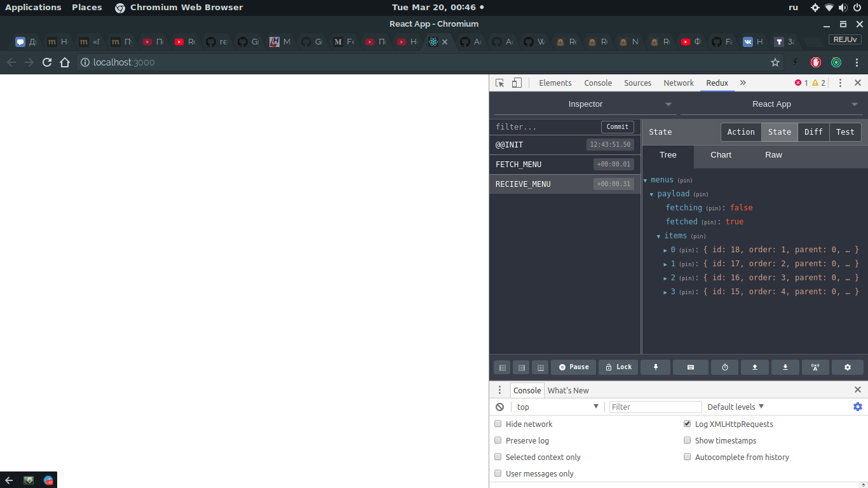Open the Default levels dropdown
This screenshot has height=488, width=868.
pyautogui.click(x=736, y=407)
